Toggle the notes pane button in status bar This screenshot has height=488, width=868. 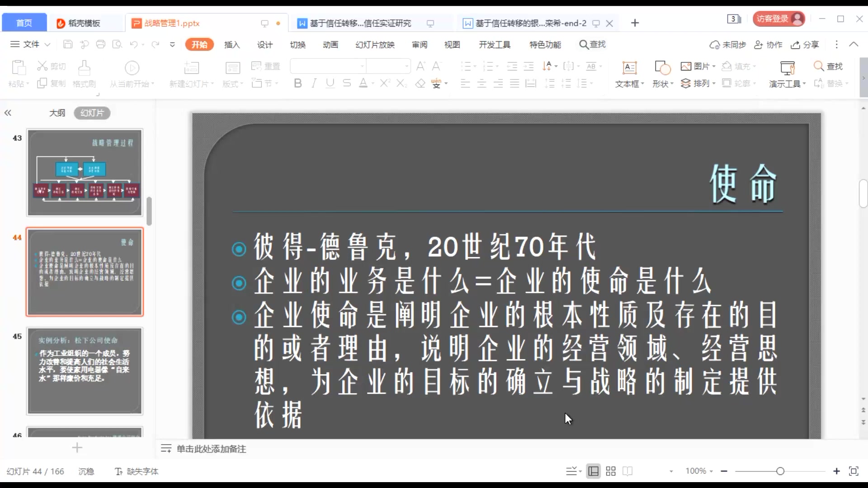tap(571, 471)
